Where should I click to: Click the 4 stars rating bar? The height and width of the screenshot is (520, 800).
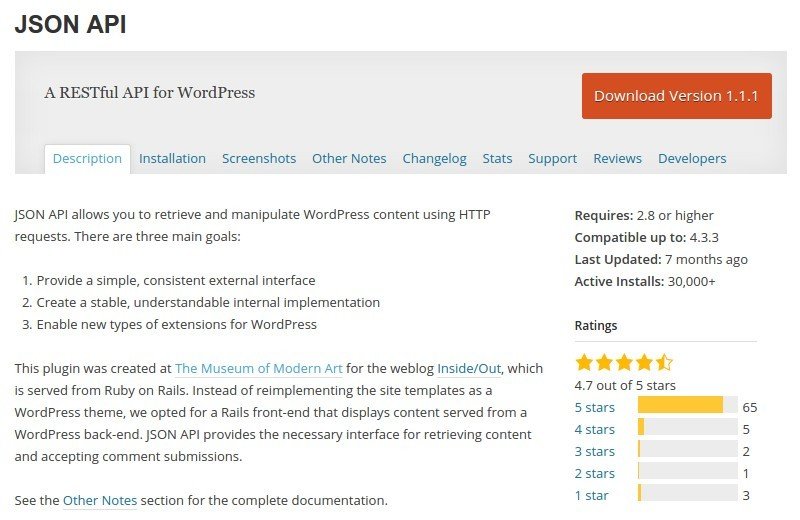(x=688, y=427)
